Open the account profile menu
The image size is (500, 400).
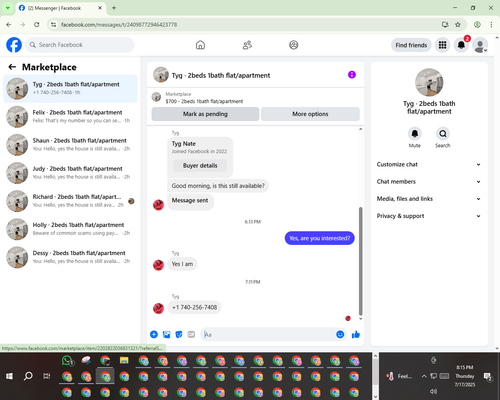tap(480, 45)
